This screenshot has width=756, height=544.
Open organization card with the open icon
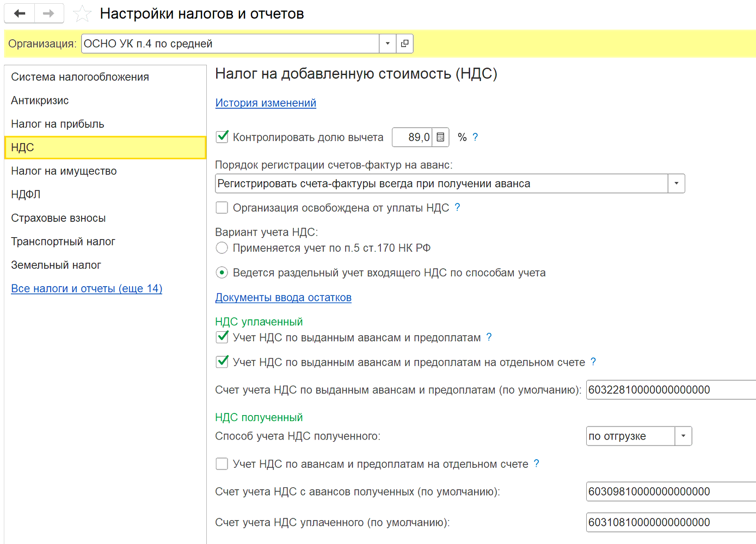(x=404, y=44)
